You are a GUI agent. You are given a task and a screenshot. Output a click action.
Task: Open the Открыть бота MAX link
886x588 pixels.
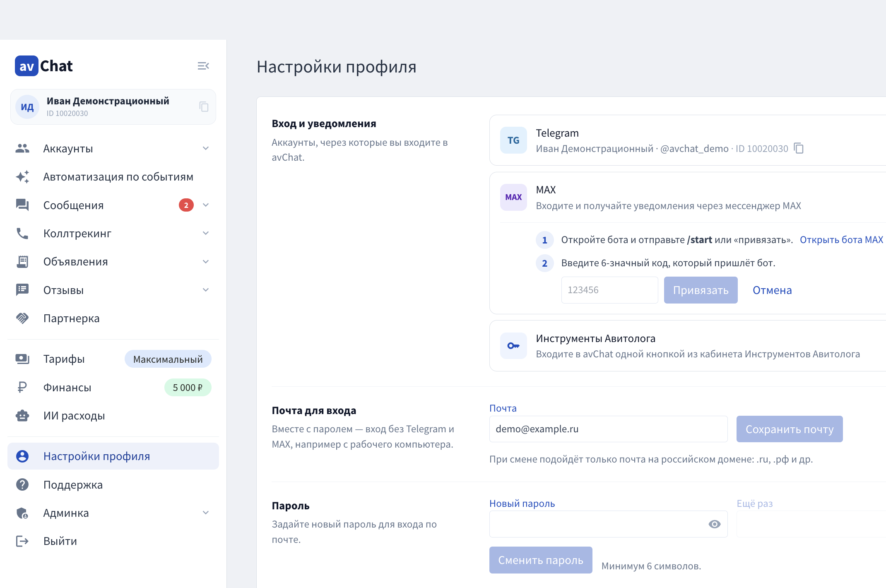[x=842, y=240]
